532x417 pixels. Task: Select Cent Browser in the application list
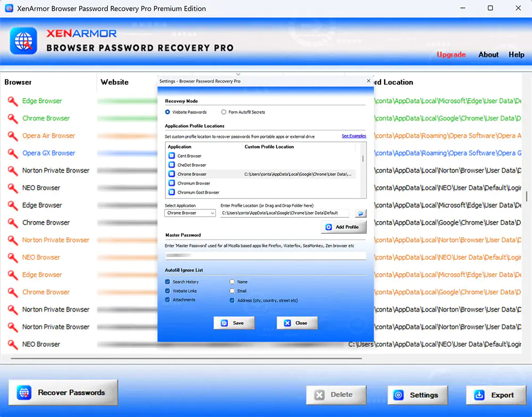(x=261, y=156)
